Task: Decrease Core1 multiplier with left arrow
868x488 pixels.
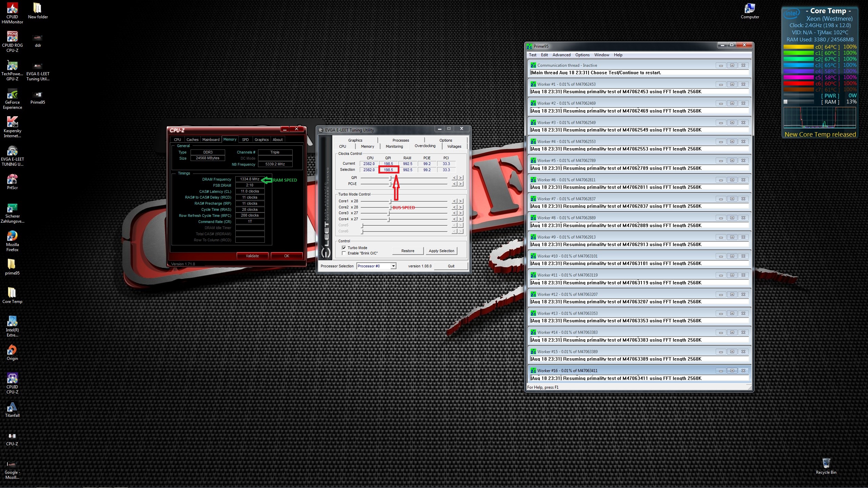Action: point(455,201)
